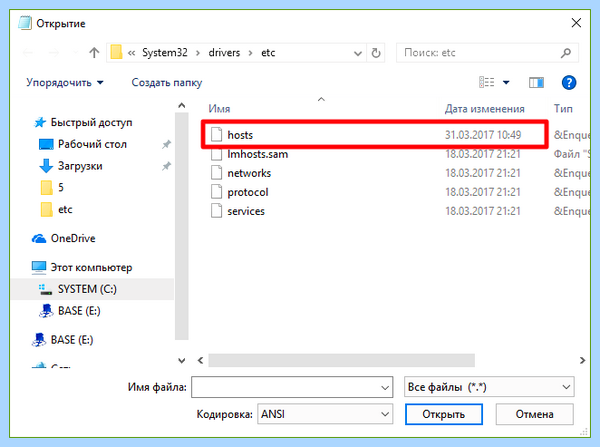600x447 pixels.
Task: Open view options dropdown arrow
Action: click(506, 82)
